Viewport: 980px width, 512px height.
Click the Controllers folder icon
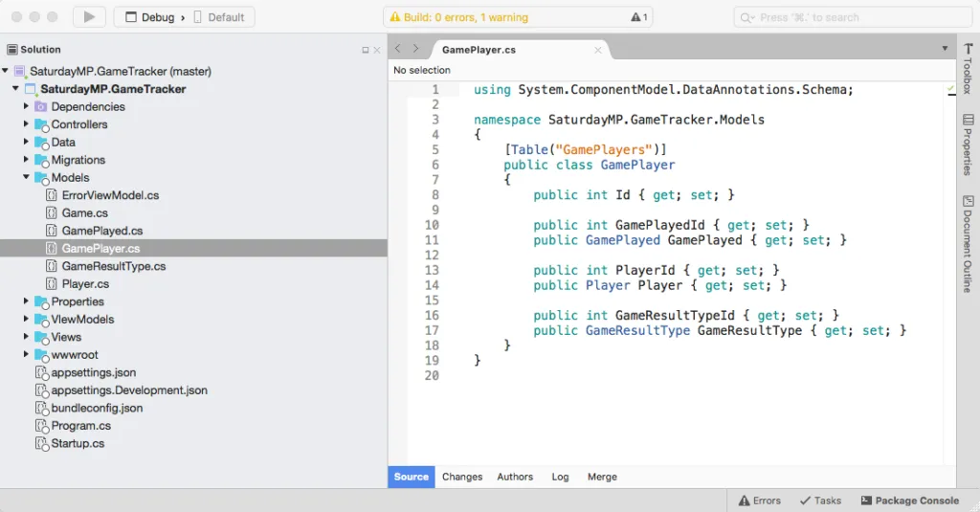pyautogui.click(x=41, y=125)
